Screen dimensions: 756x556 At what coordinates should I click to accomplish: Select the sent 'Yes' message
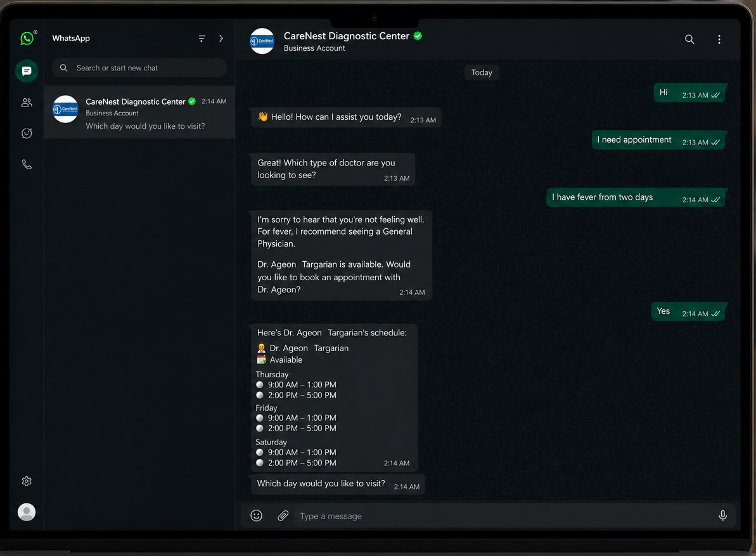tap(689, 311)
